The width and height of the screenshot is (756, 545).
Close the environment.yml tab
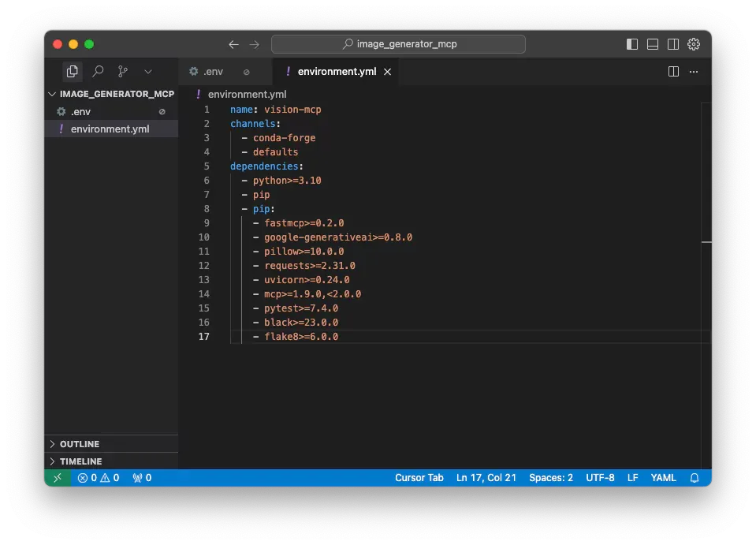pos(388,72)
